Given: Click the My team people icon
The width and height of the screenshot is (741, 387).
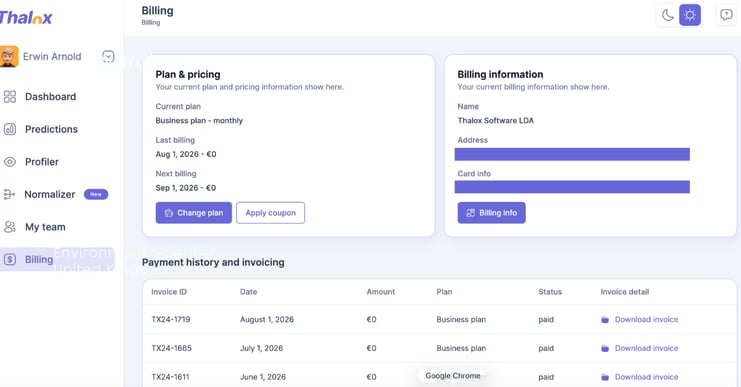Looking at the screenshot, I should click(9, 227).
